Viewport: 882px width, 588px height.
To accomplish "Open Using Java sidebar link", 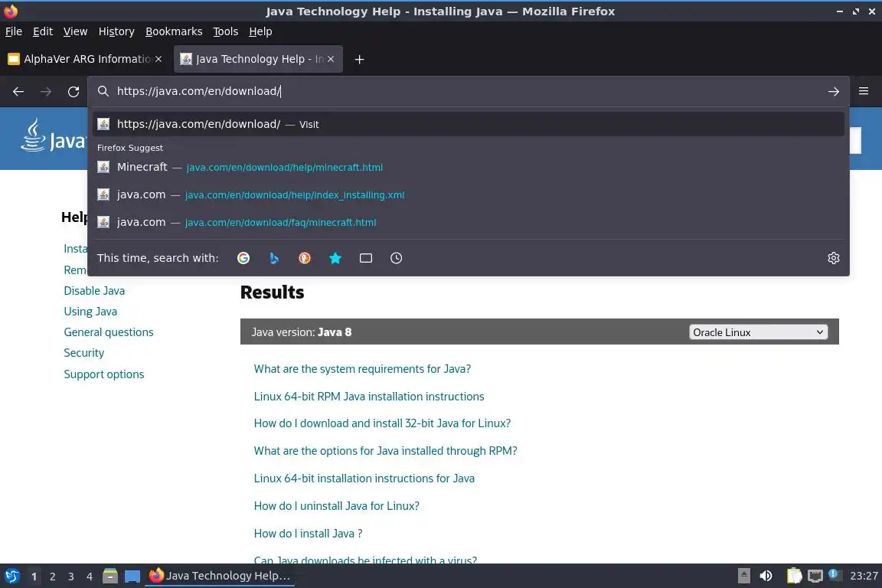I will tap(90, 312).
